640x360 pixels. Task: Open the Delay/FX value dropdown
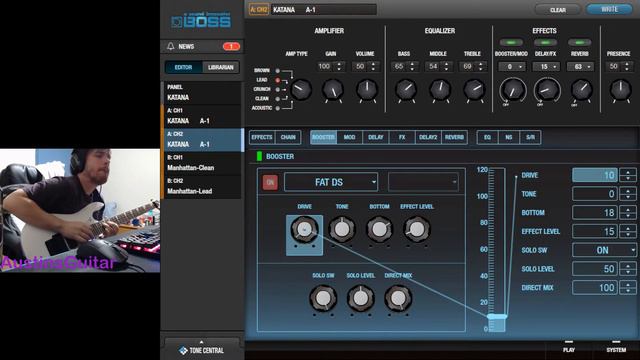tap(546, 67)
